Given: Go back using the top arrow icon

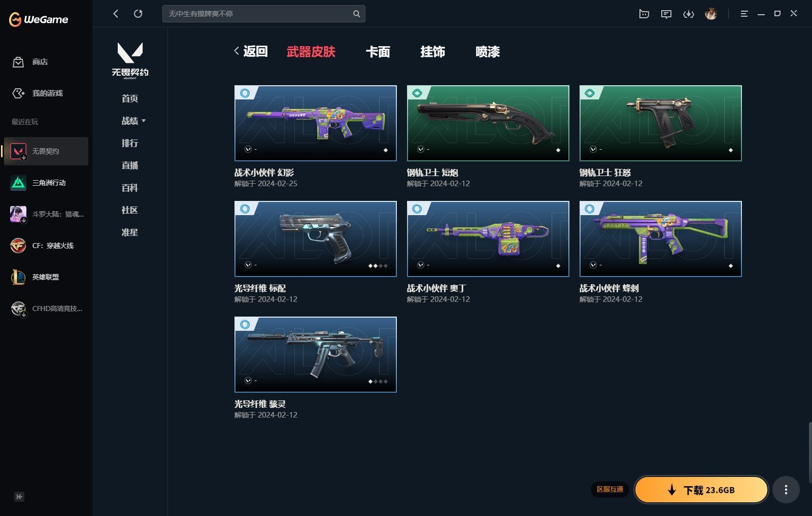Looking at the screenshot, I should pyautogui.click(x=116, y=14).
